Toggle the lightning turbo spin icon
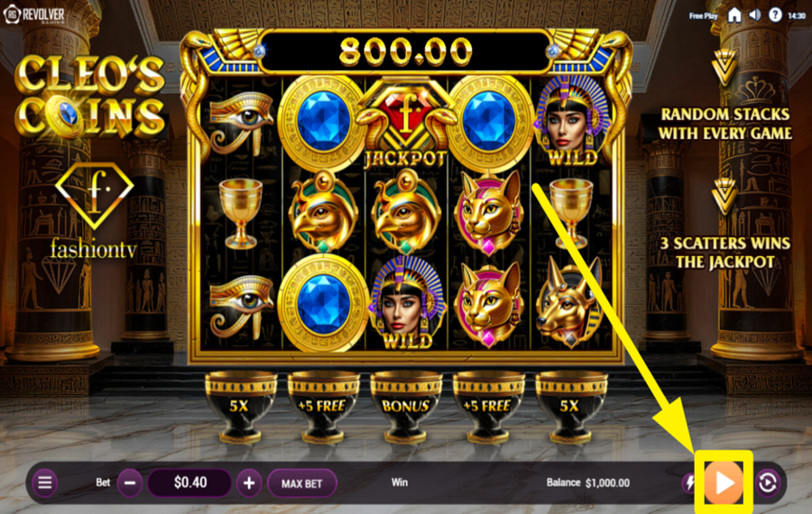This screenshot has width=812, height=514. click(x=690, y=483)
